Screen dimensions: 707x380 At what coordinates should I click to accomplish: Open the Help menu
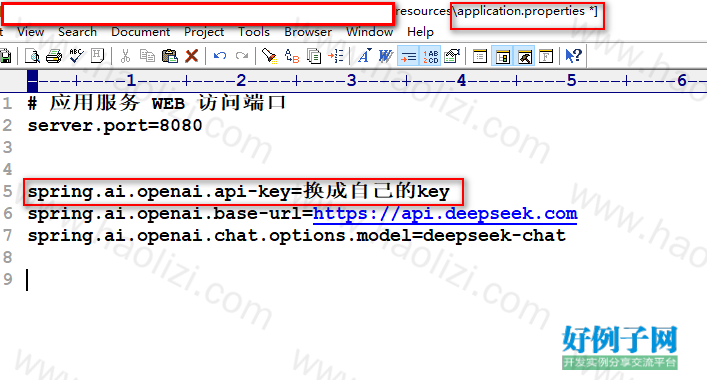point(420,32)
